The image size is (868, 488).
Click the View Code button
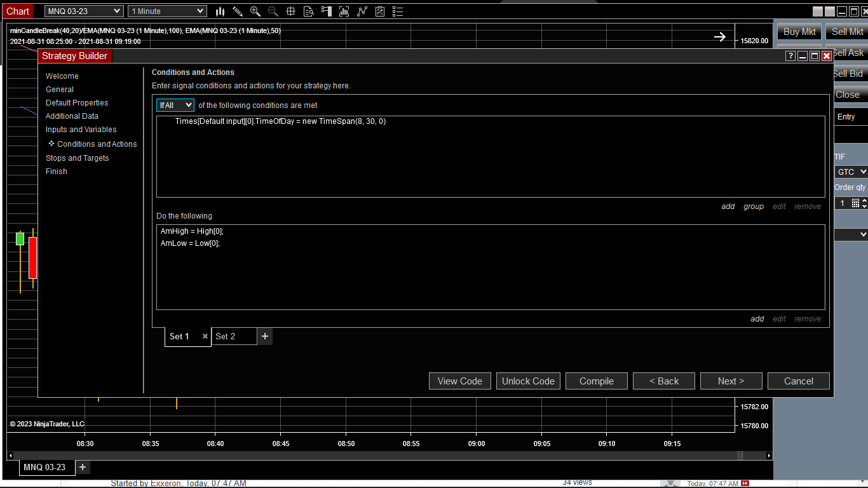460,381
